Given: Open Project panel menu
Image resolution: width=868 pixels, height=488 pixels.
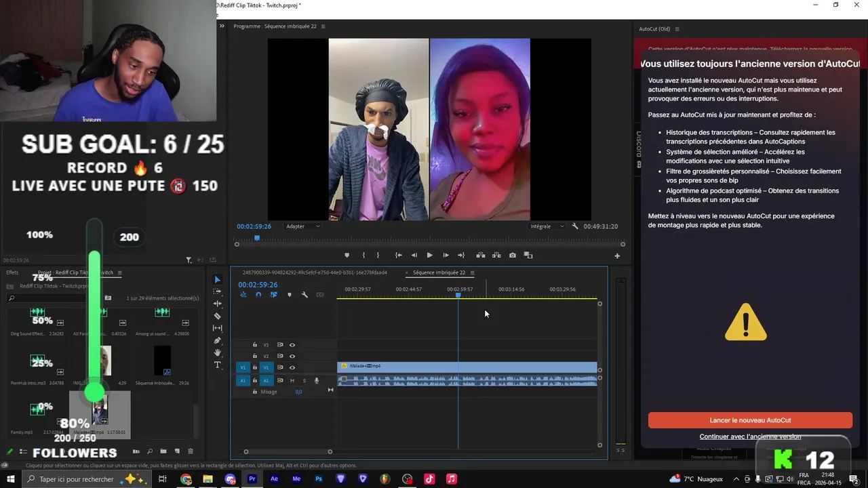Looking at the screenshot, I should pos(119,272).
